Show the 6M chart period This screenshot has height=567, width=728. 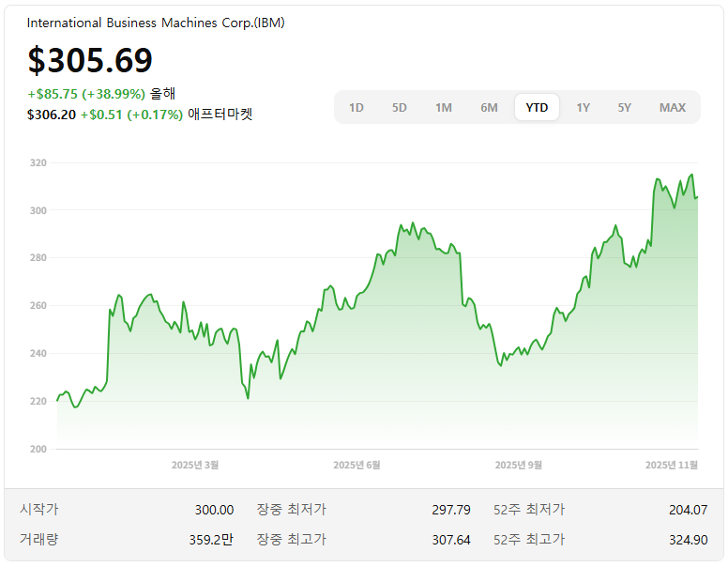(489, 108)
